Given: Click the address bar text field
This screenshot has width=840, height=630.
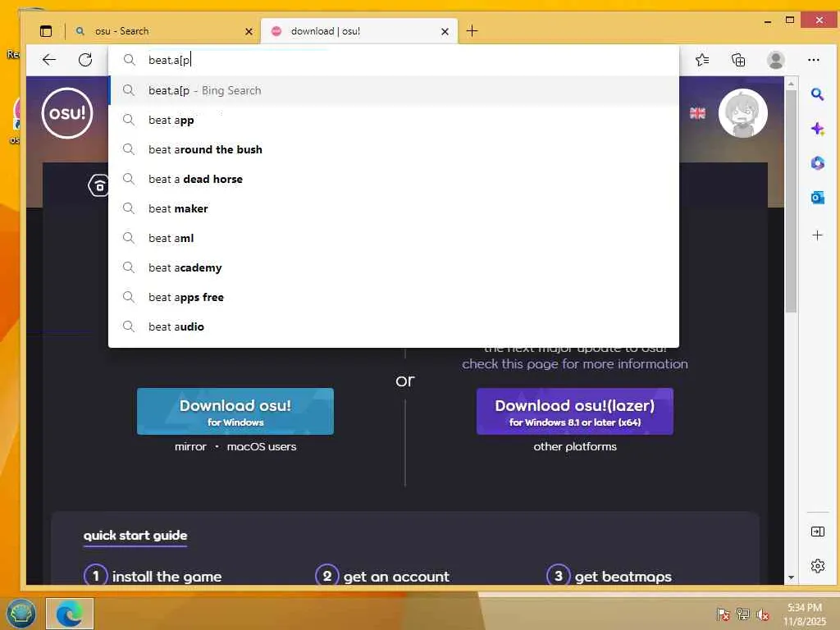Looking at the screenshot, I should point(394,60).
